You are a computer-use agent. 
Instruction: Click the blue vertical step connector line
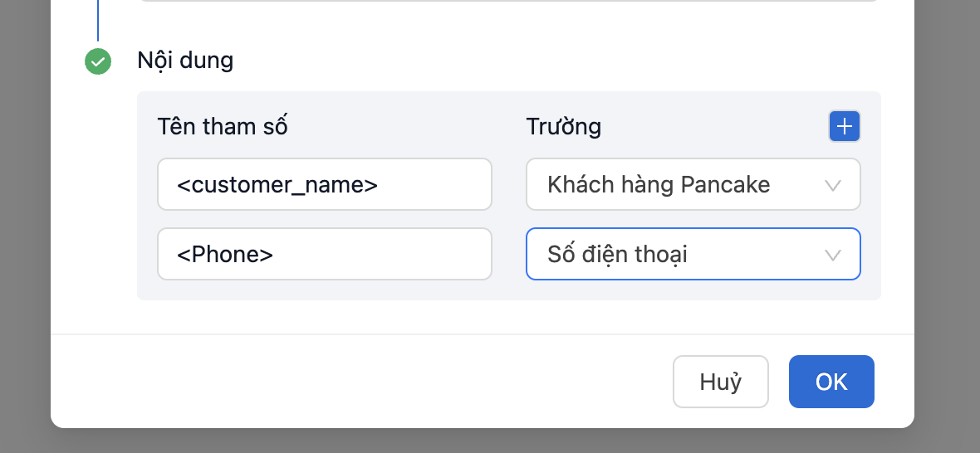point(98,21)
